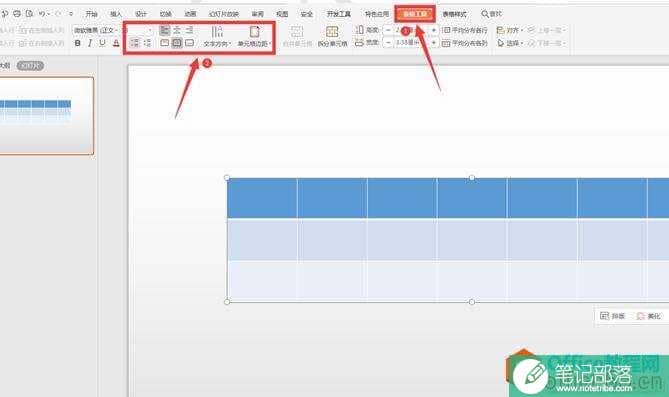The height and width of the screenshot is (397, 669).
Task: Open the font name combo box
Action: (x=96, y=30)
